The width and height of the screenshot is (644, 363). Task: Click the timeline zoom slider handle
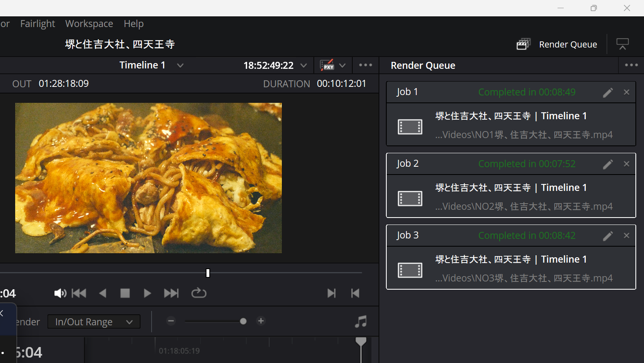(x=243, y=321)
